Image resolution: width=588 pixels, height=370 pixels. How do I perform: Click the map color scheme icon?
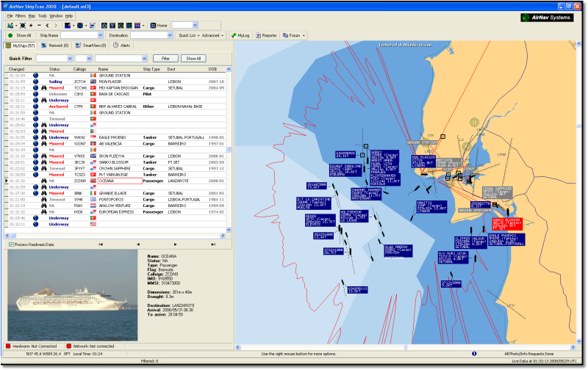click(x=68, y=26)
